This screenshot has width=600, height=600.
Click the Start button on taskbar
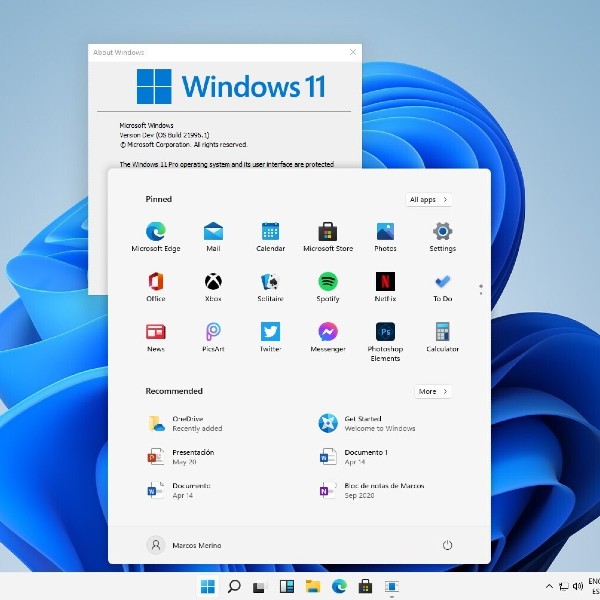(207, 586)
